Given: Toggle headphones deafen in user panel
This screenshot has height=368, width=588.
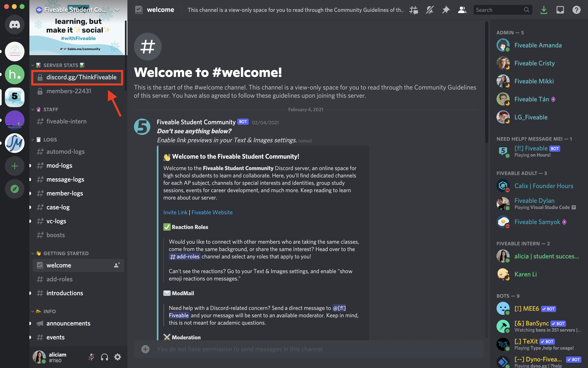Looking at the screenshot, I should click(105, 357).
